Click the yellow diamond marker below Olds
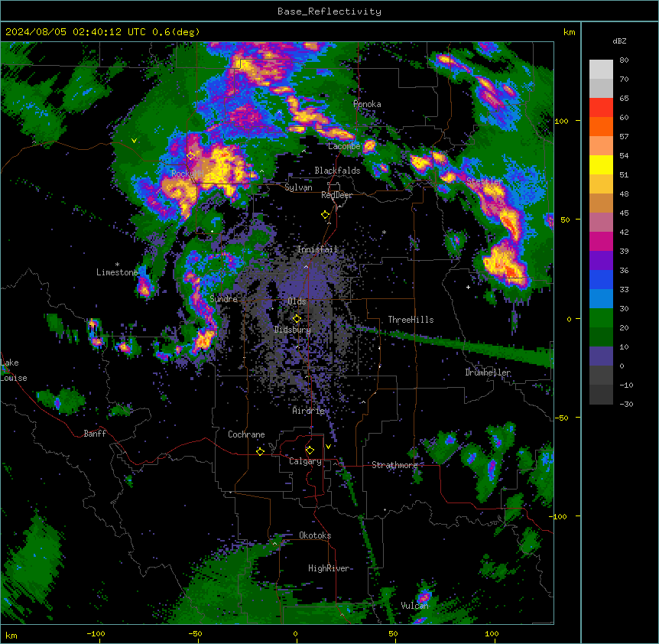Viewport: 659px width, 644px height. [297, 319]
